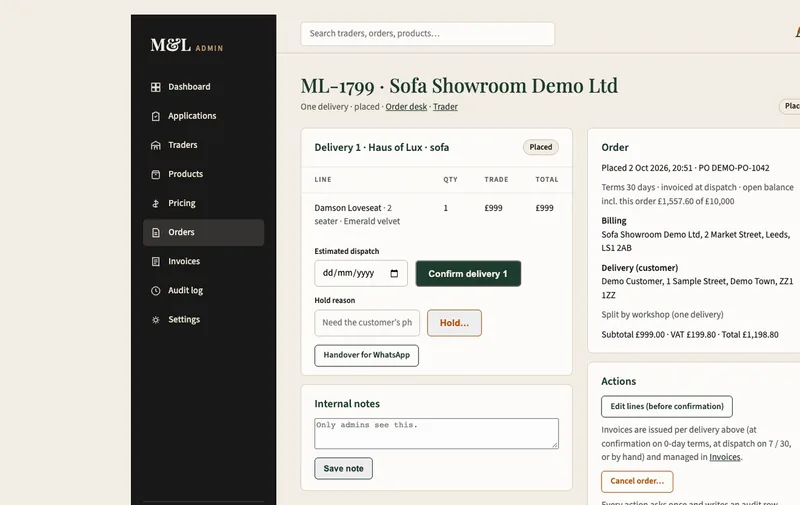Click the £999 total cell
This screenshot has height=505, width=800.
(544, 208)
